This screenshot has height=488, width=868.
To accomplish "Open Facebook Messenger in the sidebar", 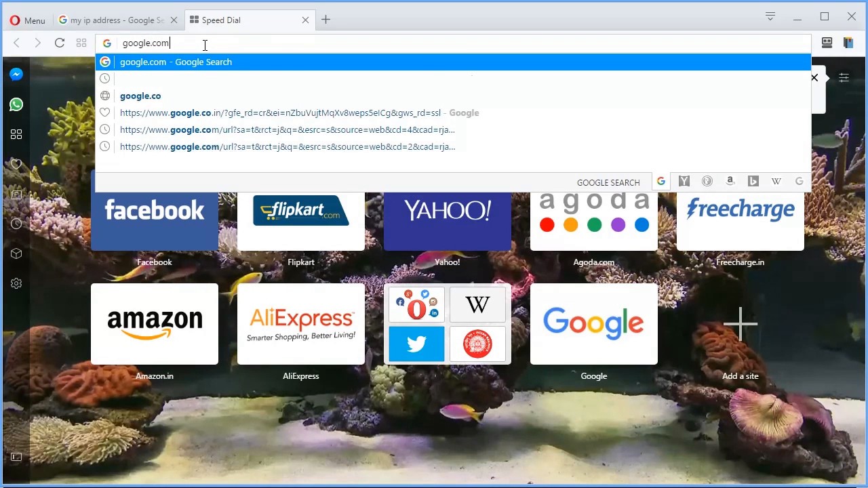I will pos(16,75).
